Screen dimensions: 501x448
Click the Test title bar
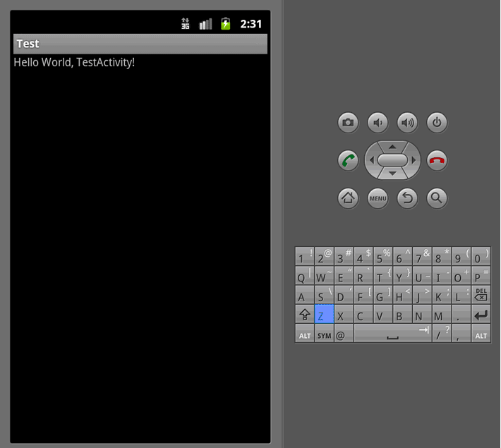pyautogui.click(x=140, y=44)
